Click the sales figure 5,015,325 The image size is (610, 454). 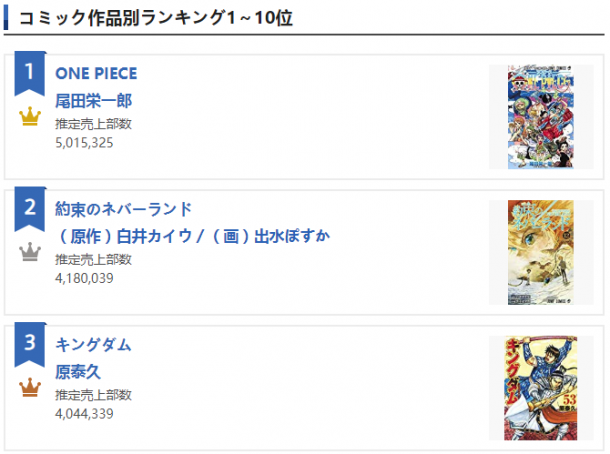click(x=84, y=143)
